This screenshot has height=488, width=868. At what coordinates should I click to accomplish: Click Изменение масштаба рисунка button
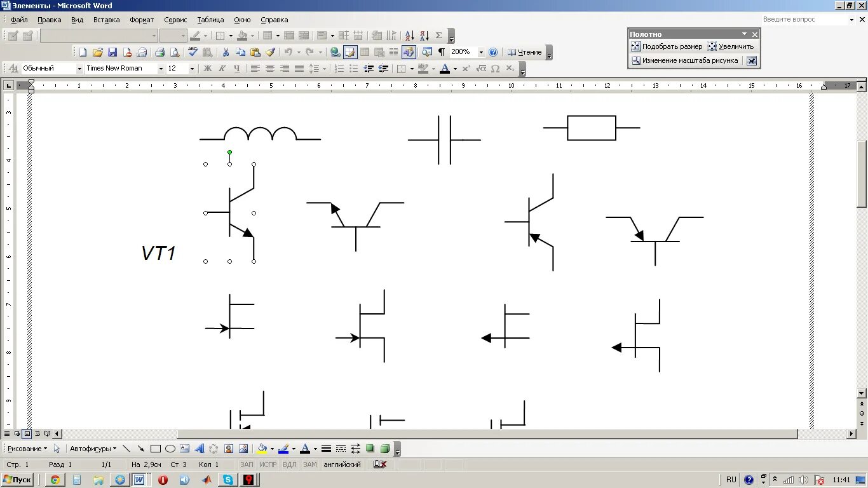685,61
